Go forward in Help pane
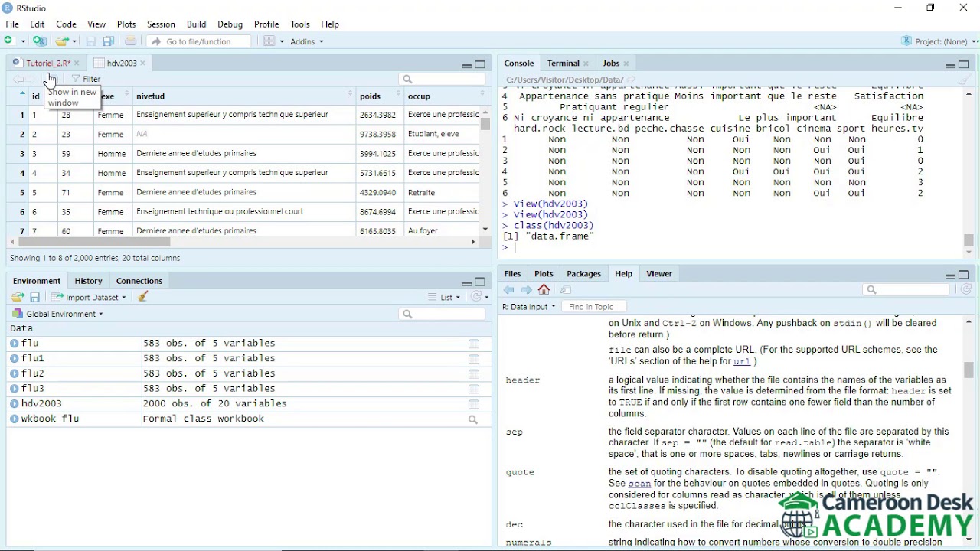Image resolution: width=980 pixels, height=551 pixels. click(x=527, y=290)
